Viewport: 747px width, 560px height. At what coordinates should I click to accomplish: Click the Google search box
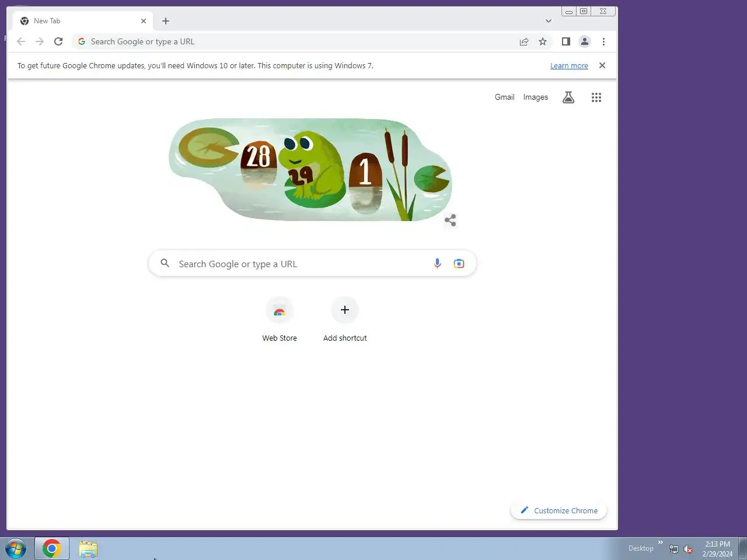pyautogui.click(x=312, y=264)
